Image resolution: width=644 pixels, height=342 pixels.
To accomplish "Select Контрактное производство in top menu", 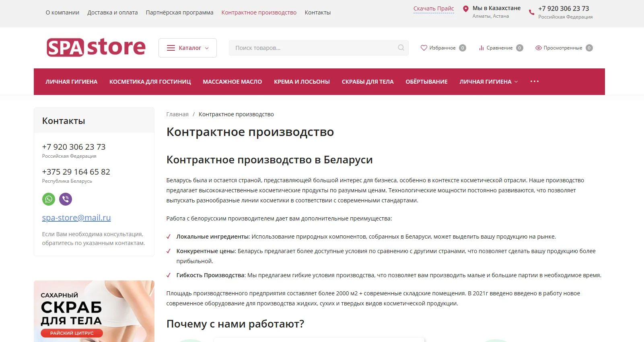I will 259,12.
